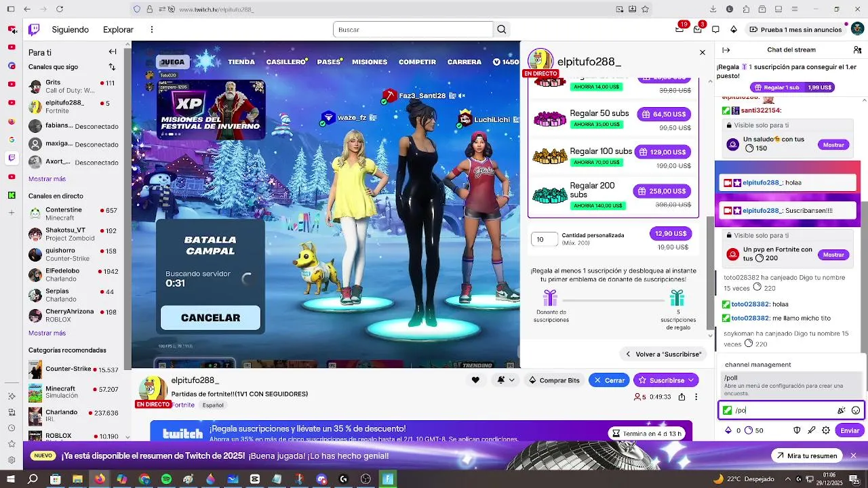868x488 pixels.
Task: Bookmark the page with the star icon
Action: 645,9
